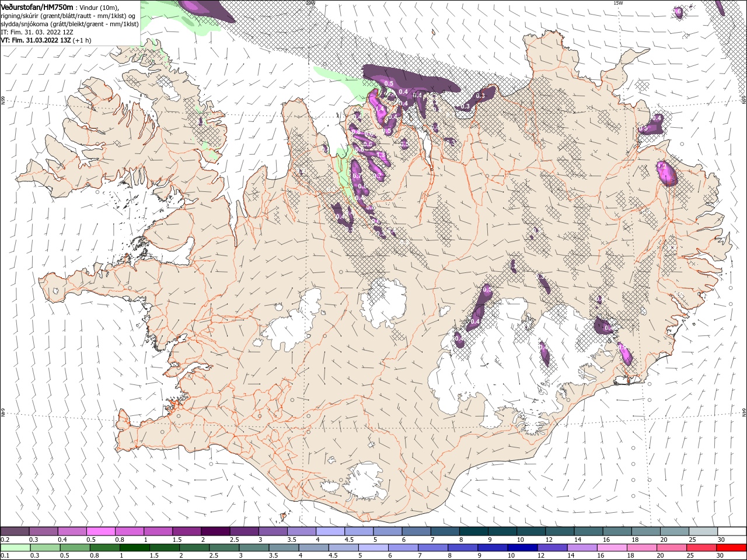Select the dark teal snow swatch at 8
The width and height of the screenshot is (747, 560).
click(x=473, y=531)
